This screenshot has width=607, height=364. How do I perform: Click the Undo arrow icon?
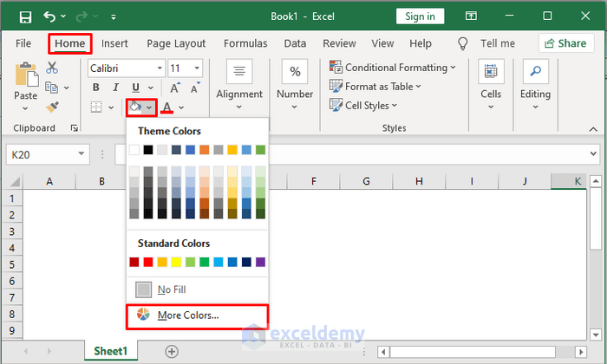pyautogui.click(x=49, y=16)
